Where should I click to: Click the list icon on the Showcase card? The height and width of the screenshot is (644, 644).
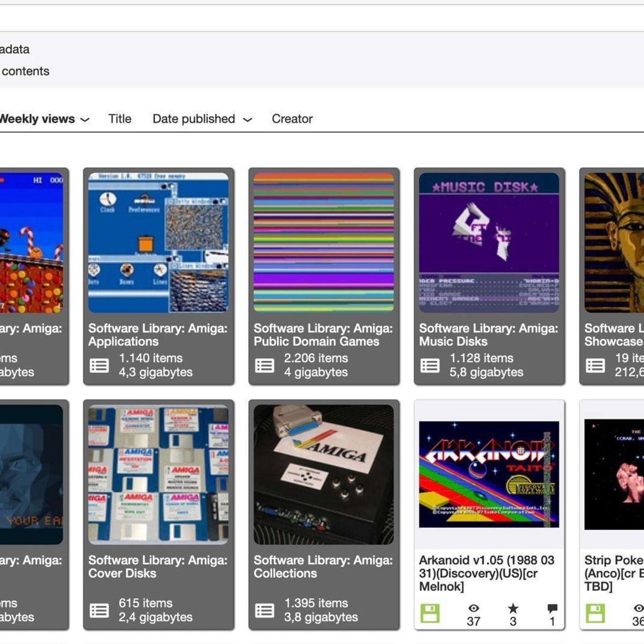[x=596, y=365]
